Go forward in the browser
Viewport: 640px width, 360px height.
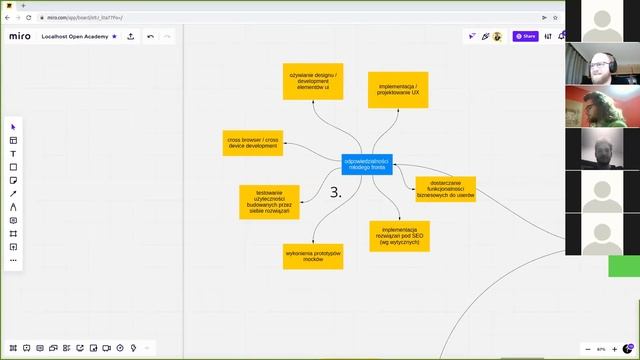[18, 18]
